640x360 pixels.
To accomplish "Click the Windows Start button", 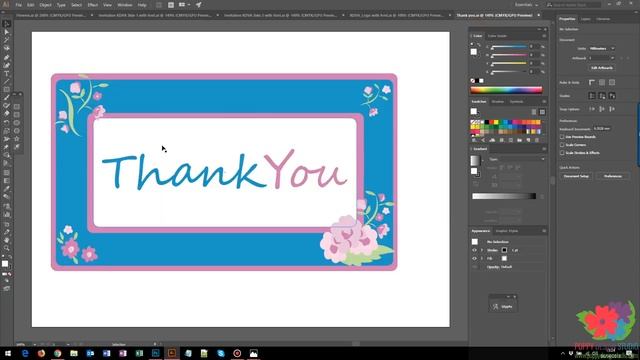I will point(8,353).
